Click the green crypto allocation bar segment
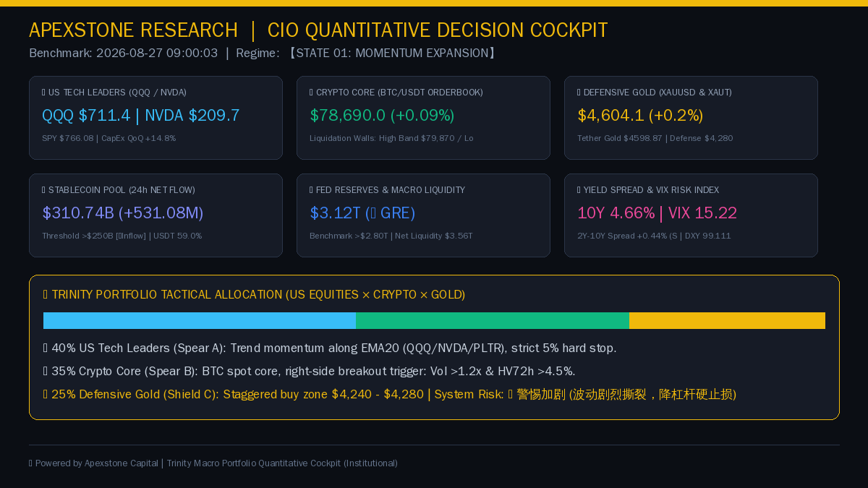The width and height of the screenshot is (868, 488). click(493, 320)
